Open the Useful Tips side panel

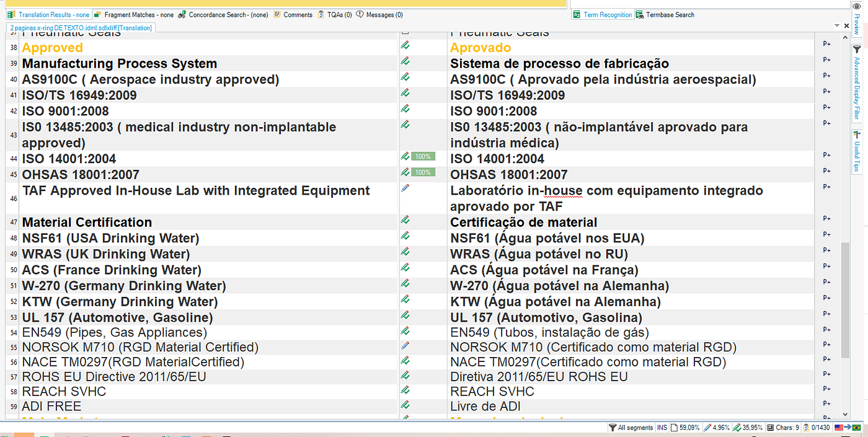coord(857,152)
